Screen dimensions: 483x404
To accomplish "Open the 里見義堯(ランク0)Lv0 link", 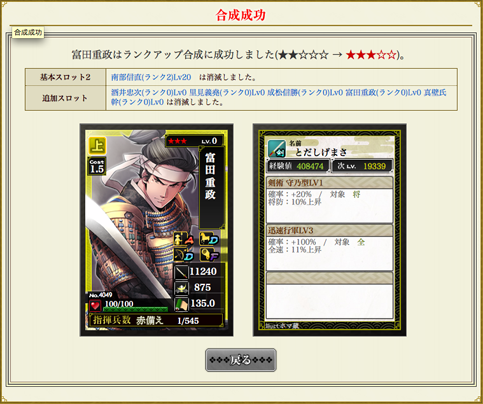I will (227, 93).
